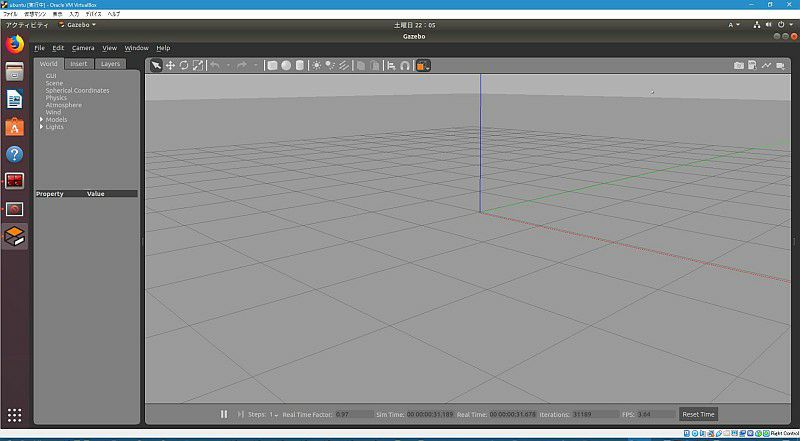The image size is (800, 441).
Task: Expand the Lights tree node
Action: click(x=41, y=127)
